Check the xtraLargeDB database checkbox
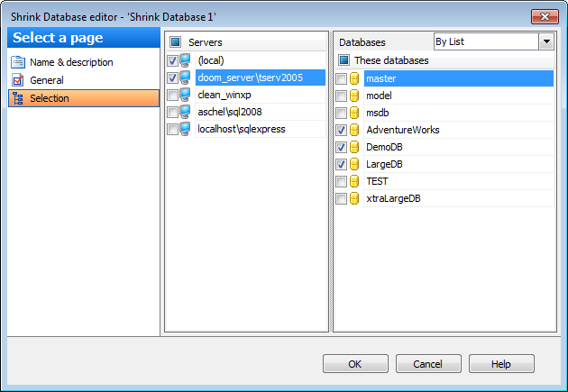568x392 pixels. 341,199
